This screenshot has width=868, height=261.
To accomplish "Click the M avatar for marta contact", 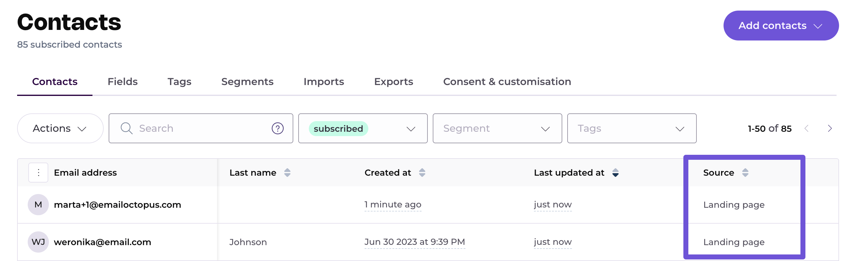I will (38, 205).
